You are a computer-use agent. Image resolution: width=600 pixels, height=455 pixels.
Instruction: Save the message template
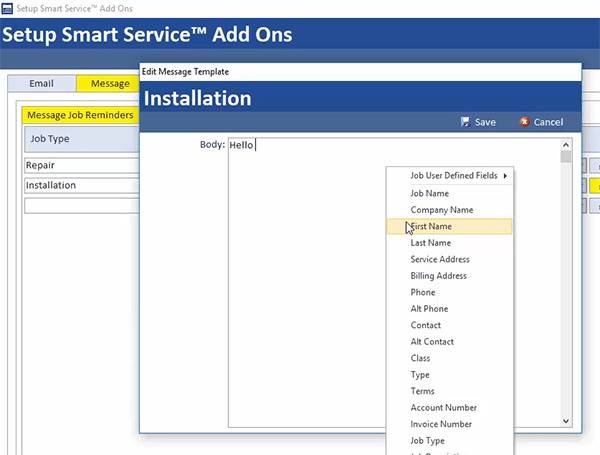coord(478,122)
